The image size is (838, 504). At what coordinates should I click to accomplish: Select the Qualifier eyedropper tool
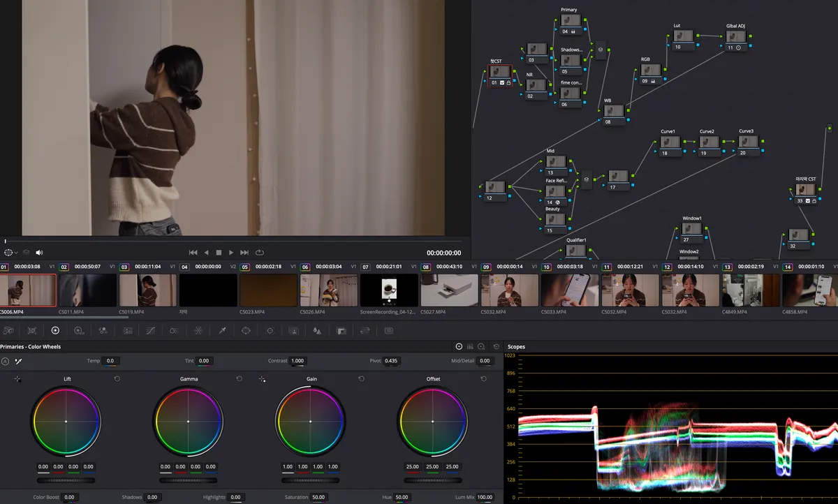coord(222,330)
